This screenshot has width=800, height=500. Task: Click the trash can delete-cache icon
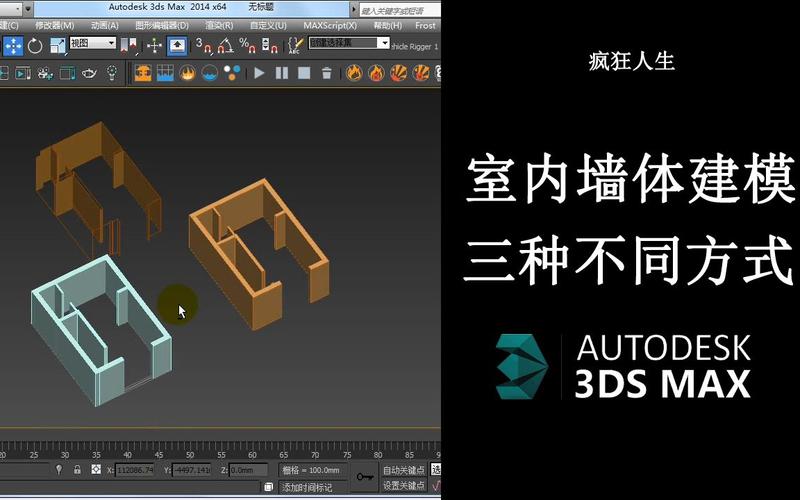327,73
